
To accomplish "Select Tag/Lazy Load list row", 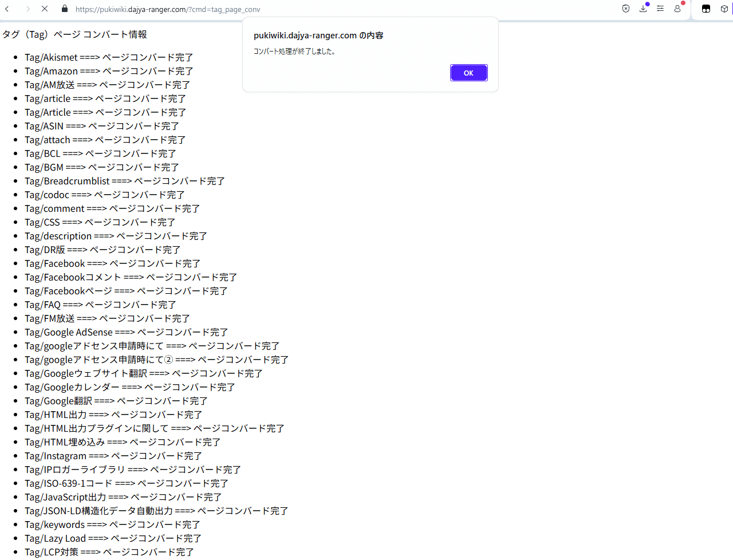I will [x=113, y=538].
